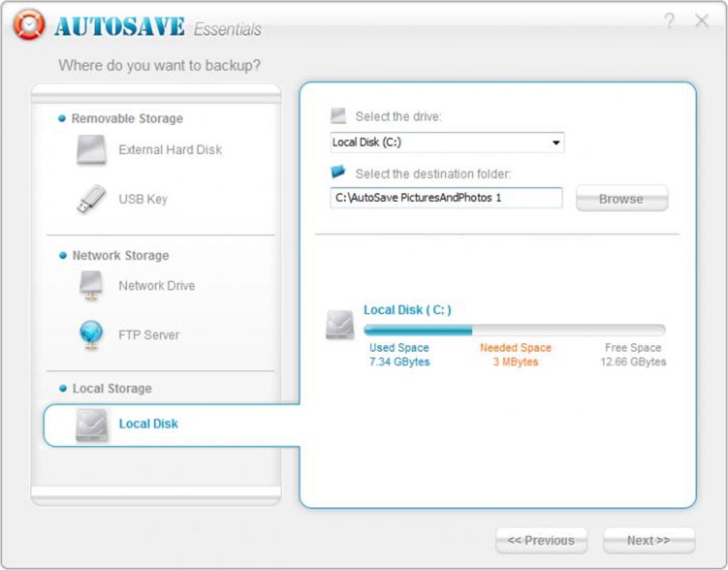Go back with the Previous button
728x570 pixels.
(541, 541)
